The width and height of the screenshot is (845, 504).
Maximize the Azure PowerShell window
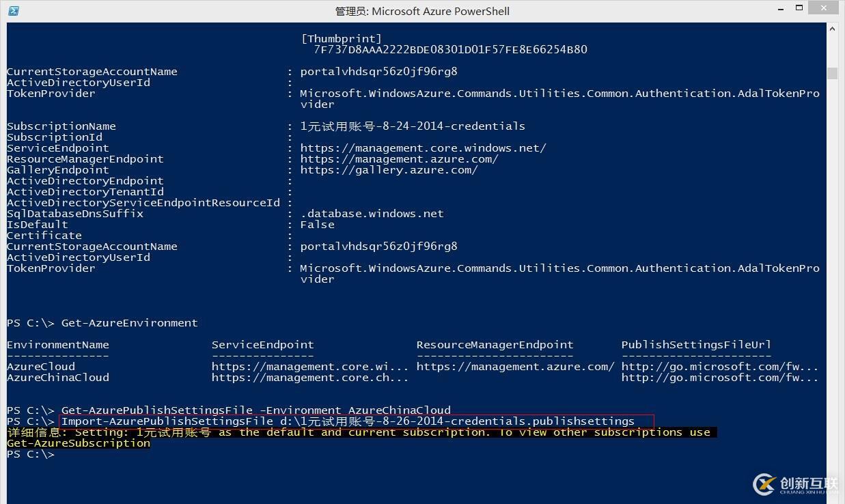point(800,8)
